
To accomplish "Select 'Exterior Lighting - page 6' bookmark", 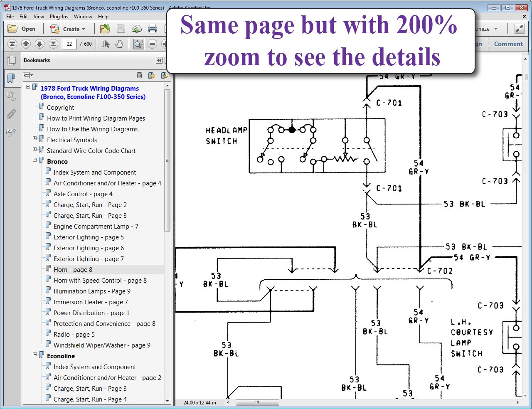I will 89,248.
